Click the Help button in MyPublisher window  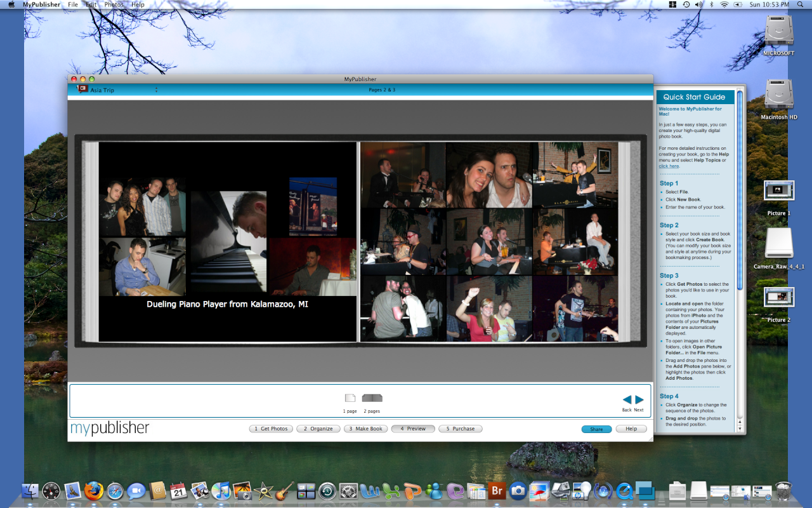point(631,429)
